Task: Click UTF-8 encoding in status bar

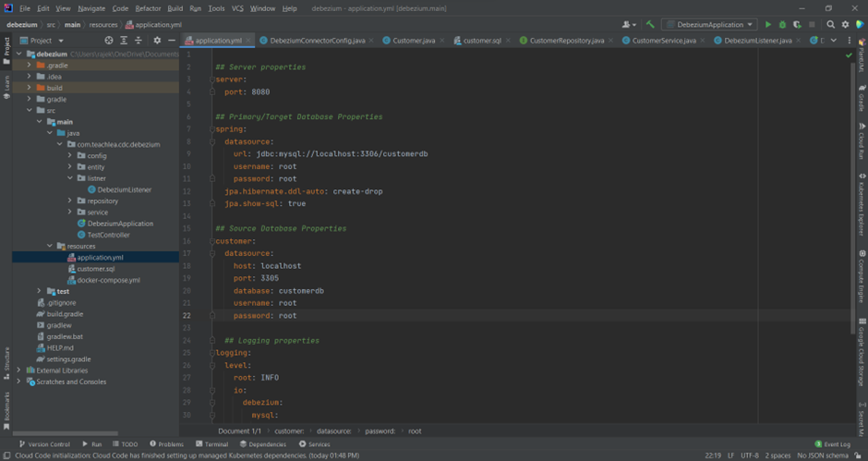Action: click(750, 455)
